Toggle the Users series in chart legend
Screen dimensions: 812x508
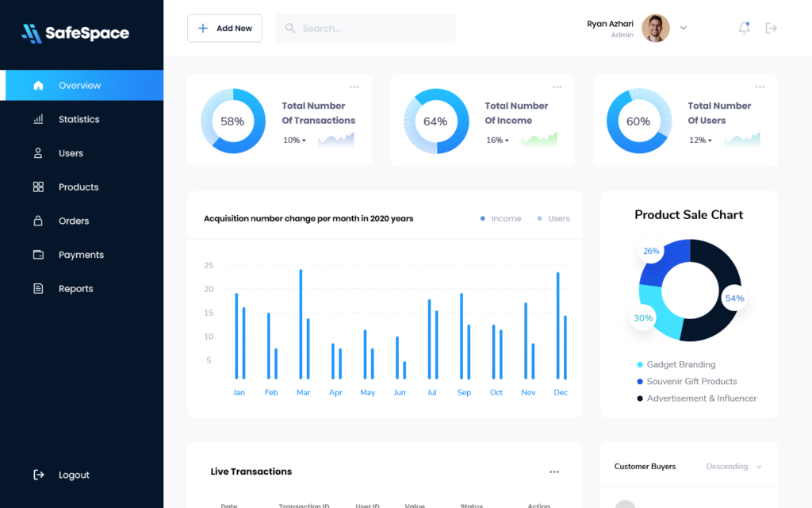pyautogui.click(x=554, y=218)
